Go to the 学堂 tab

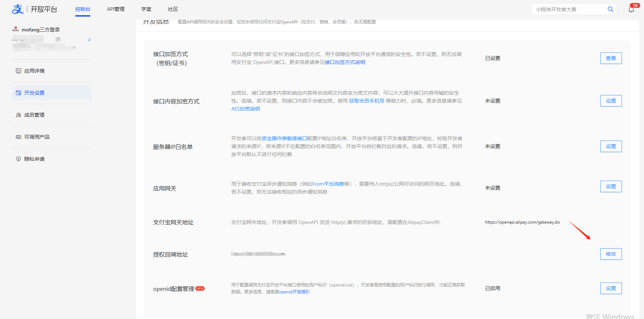[x=146, y=9]
